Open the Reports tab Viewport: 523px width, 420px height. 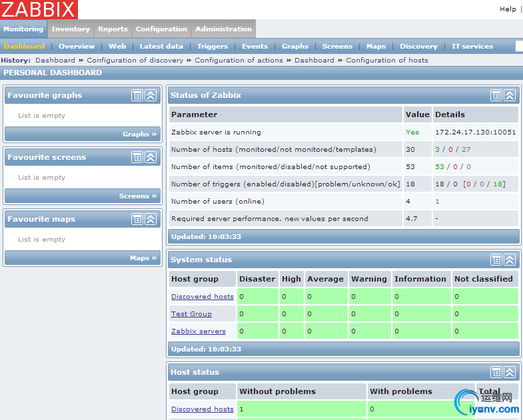113,29
